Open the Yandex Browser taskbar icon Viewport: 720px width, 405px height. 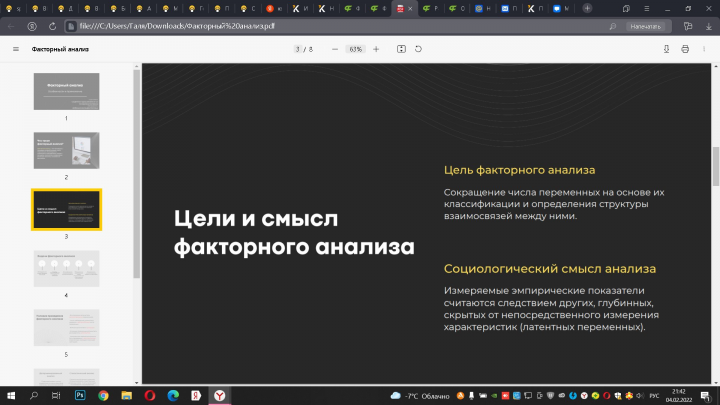tap(219, 395)
